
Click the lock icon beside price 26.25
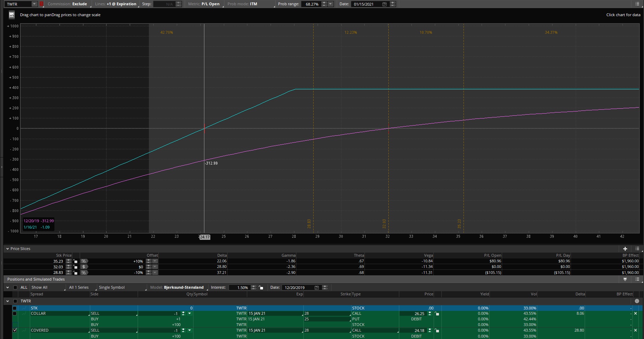click(437, 314)
